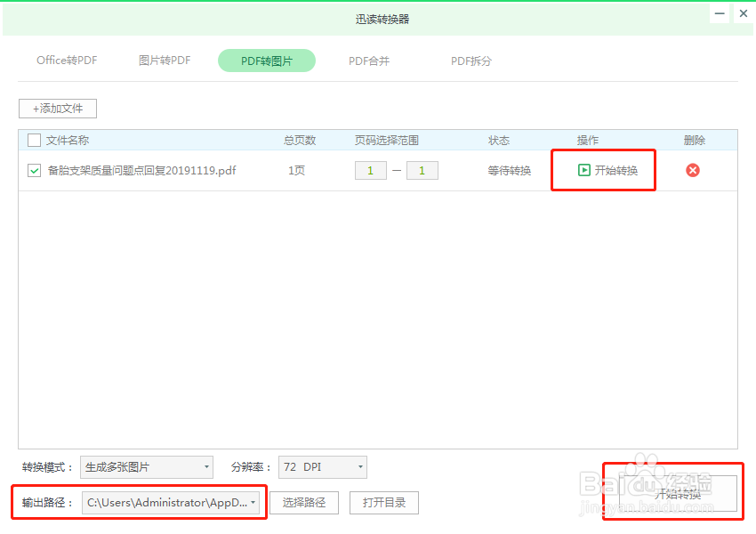Click the bottom-right 开始转换 button
This screenshot has width=756, height=534.
(x=678, y=493)
